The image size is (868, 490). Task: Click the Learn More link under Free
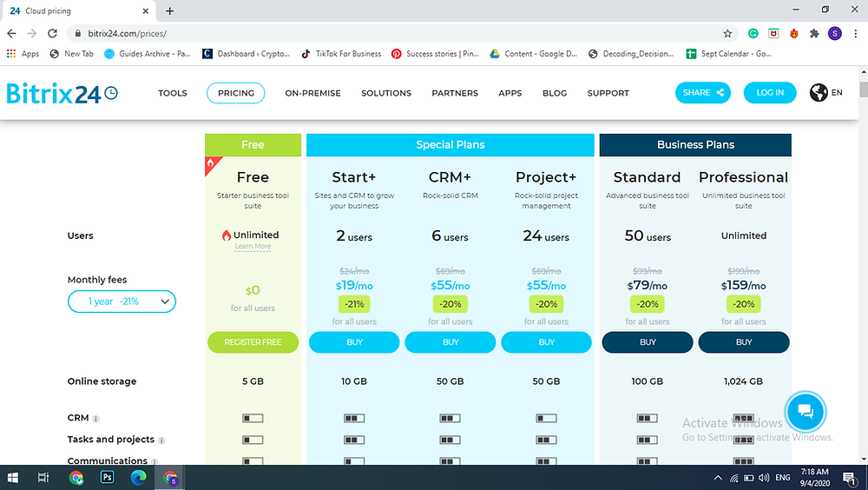click(253, 246)
